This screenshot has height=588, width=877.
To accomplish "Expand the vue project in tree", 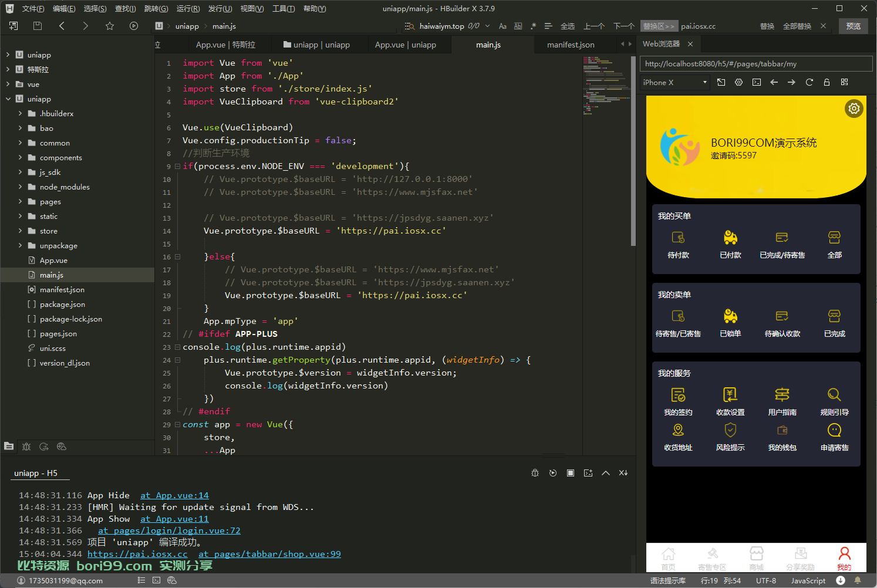I will 8,84.
